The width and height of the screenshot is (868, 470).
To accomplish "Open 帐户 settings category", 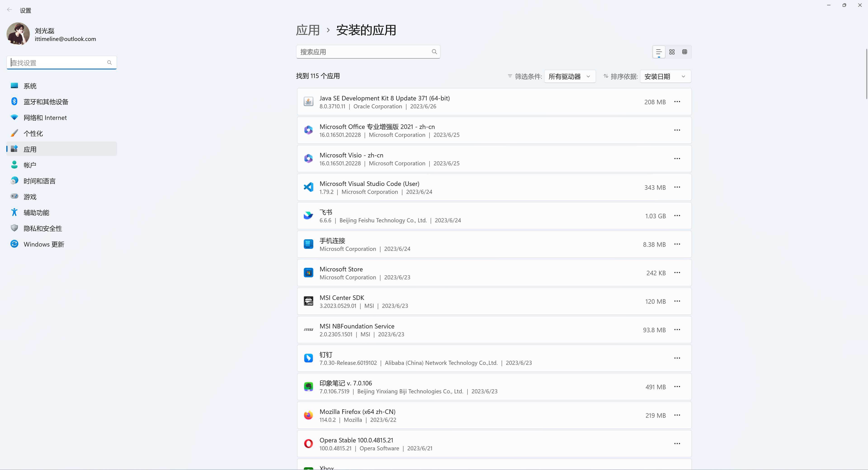I will coord(62,165).
